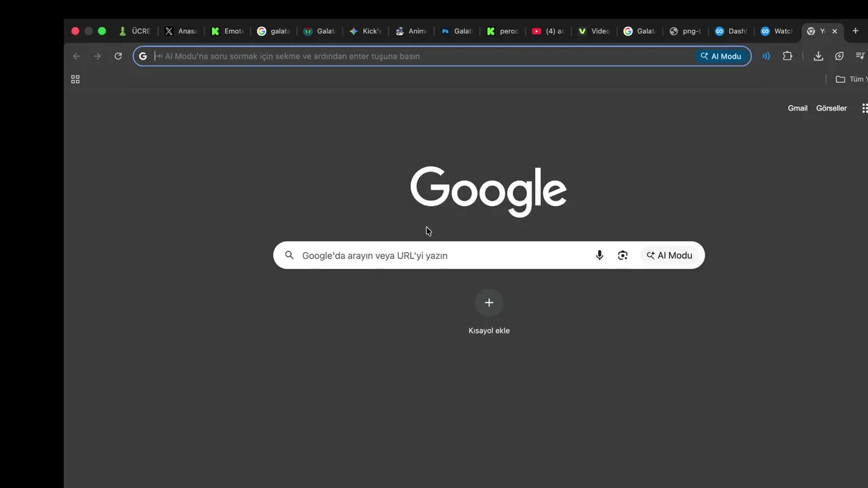Start voice search with microphone icon
The height and width of the screenshot is (488, 868).
click(599, 256)
